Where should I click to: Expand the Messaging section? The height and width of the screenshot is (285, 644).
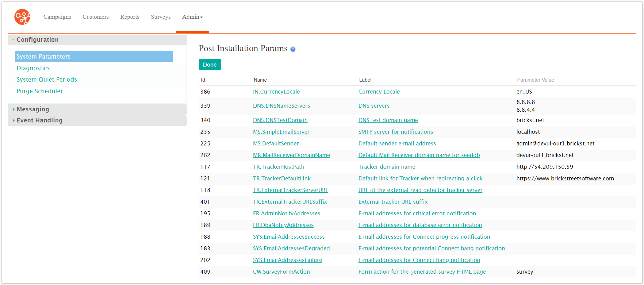tap(33, 109)
